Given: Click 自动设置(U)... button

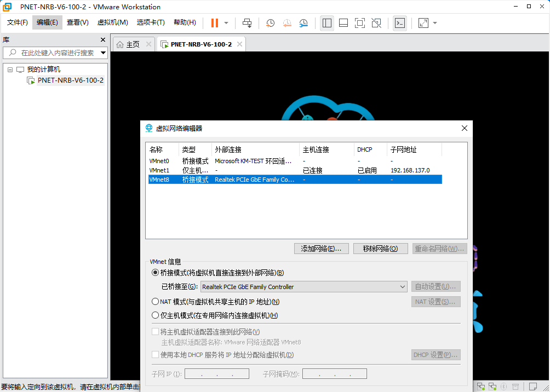Looking at the screenshot, I should [x=436, y=287].
